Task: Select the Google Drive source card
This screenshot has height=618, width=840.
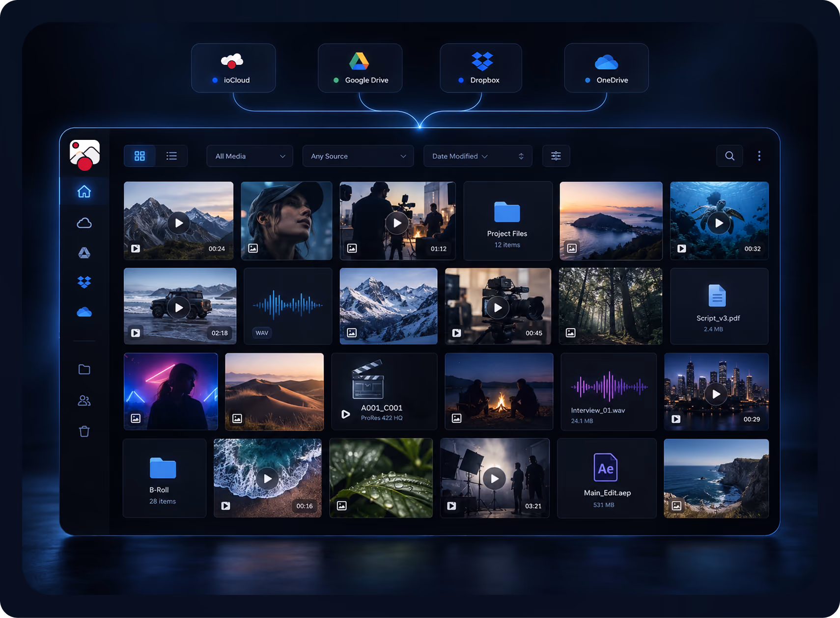Action: pos(360,68)
